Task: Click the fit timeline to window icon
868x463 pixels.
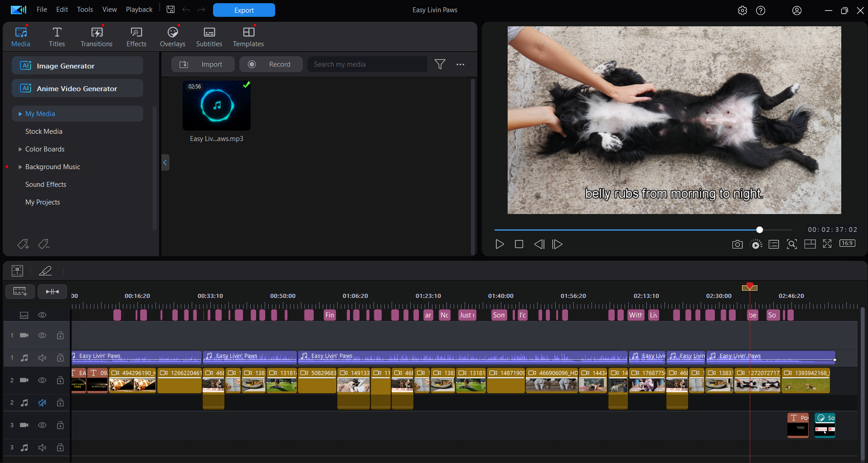Action: 52,292
